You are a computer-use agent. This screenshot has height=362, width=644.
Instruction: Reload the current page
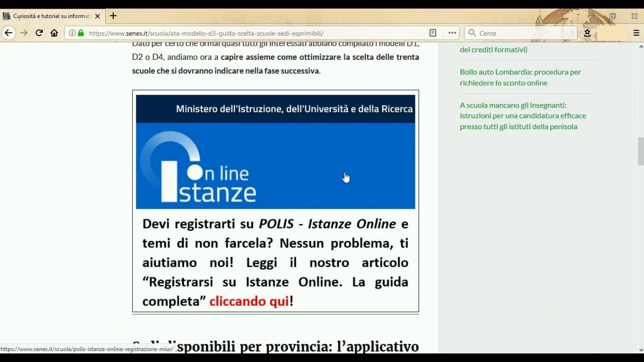point(39,33)
